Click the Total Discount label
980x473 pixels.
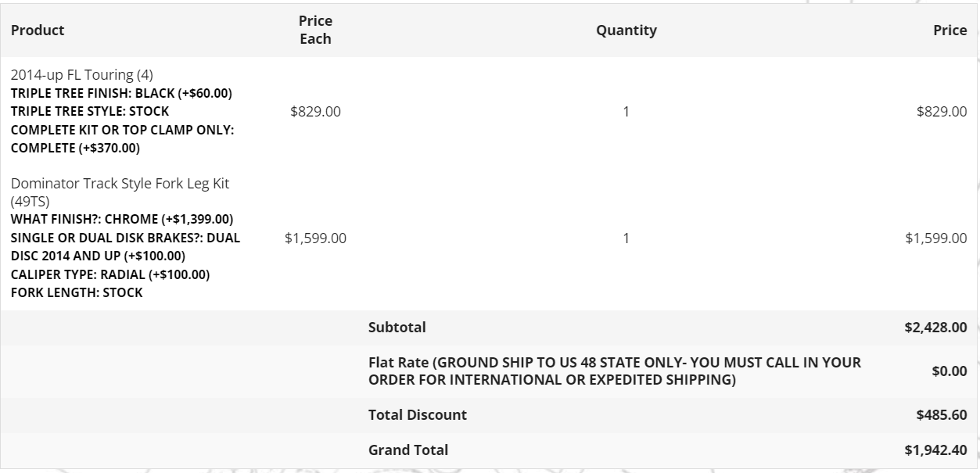[418, 415]
